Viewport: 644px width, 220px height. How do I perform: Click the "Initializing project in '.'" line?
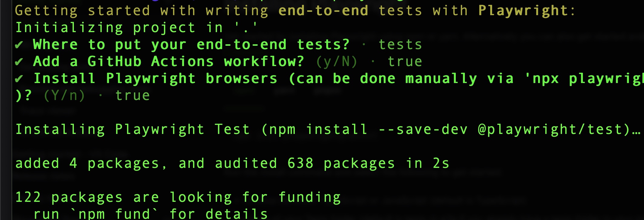(136, 28)
